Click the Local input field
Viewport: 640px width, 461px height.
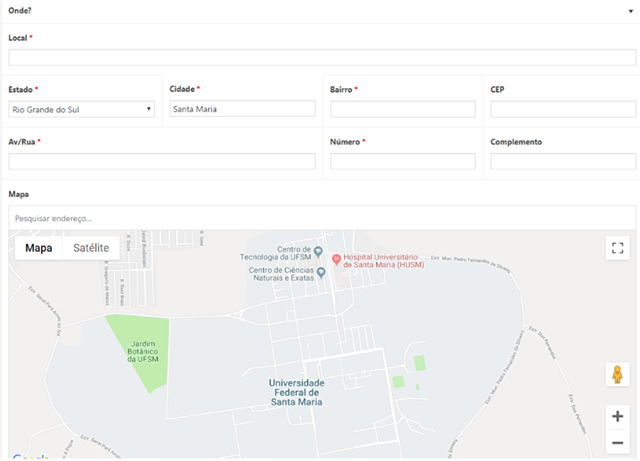pos(321,57)
